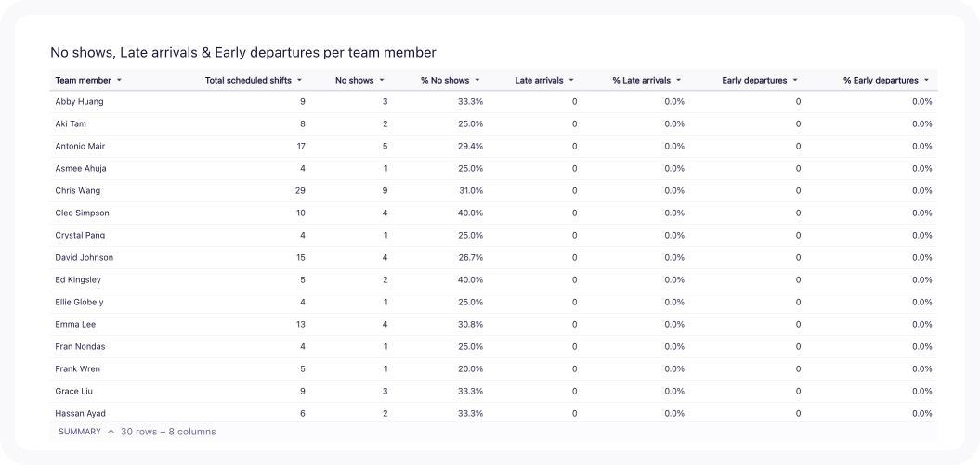Select the Abby Huang row
Viewport: 980px width, 465px height.
point(80,101)
